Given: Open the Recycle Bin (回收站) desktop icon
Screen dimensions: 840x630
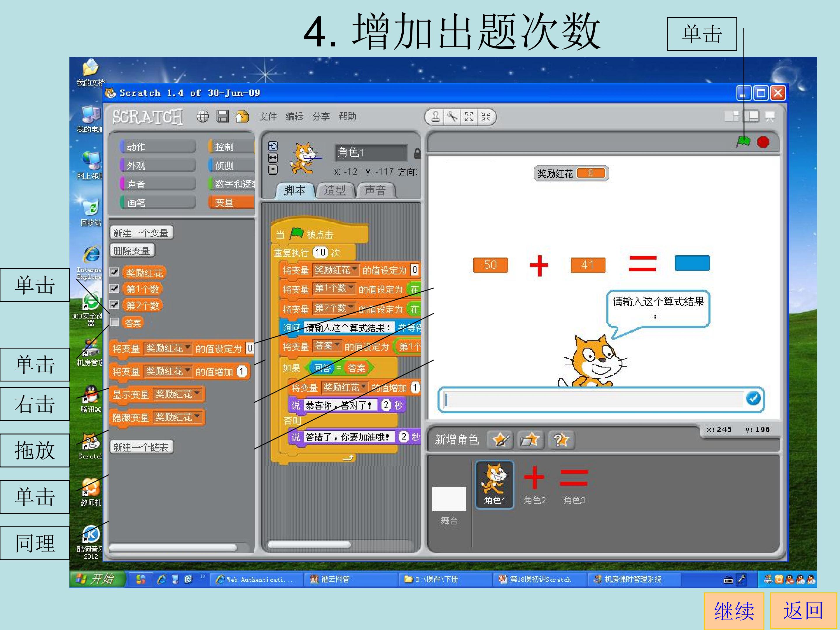Looking at the screenshot, I should pyautogui.click(x=91, y=213).
